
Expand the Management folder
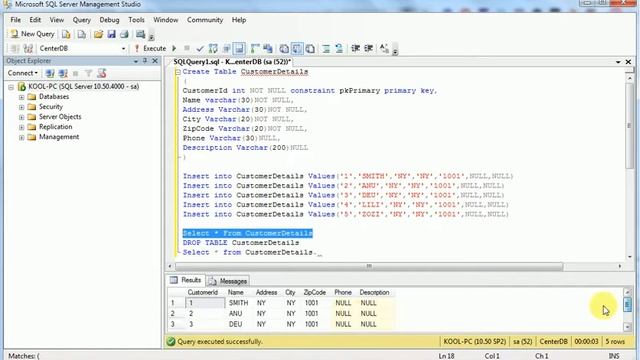(22, 138)
